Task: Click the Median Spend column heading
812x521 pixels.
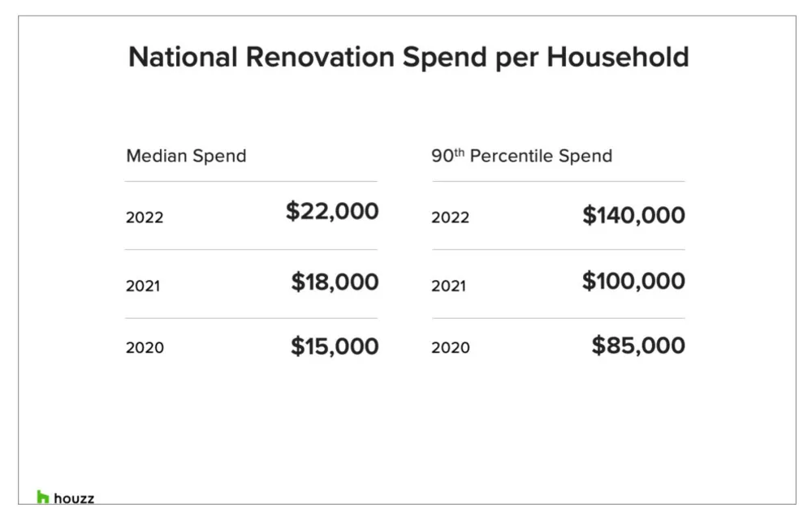Action: click(x=186, y=156)
